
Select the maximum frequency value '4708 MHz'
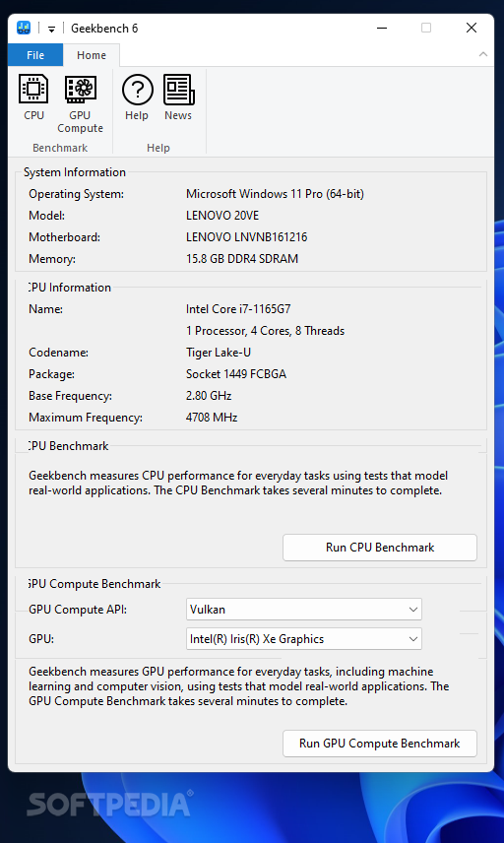(x=212, y=418)
